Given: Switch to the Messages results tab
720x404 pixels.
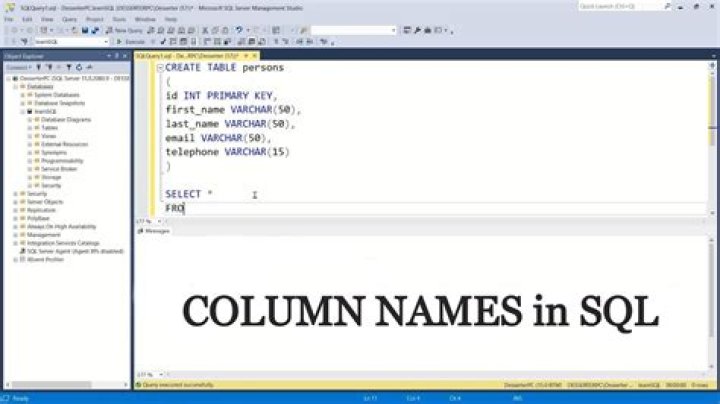Looking at the screenshot, I should (156, 230).
